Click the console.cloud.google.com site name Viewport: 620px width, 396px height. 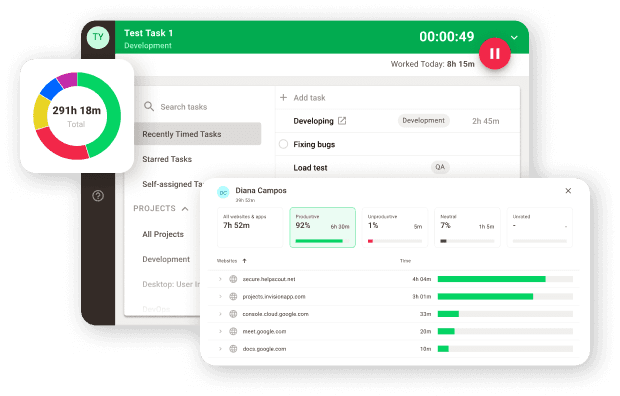[x=276, y=314]
